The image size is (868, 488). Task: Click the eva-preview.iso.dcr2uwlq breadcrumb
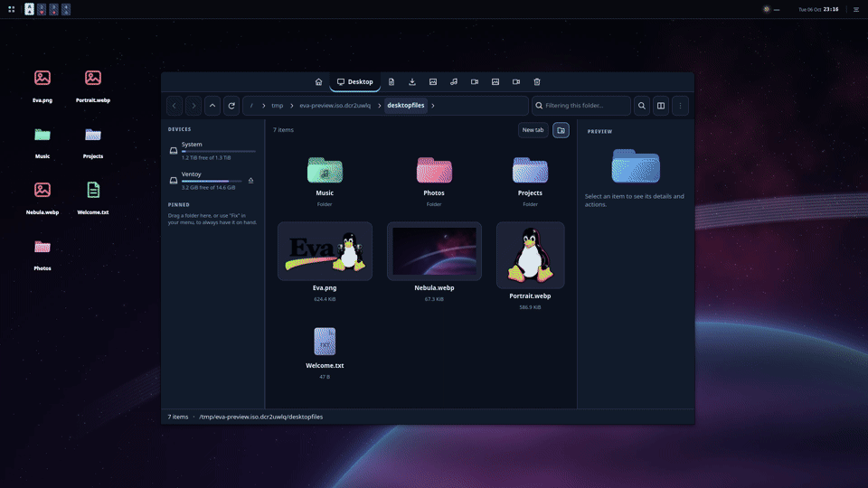point(335,106)
